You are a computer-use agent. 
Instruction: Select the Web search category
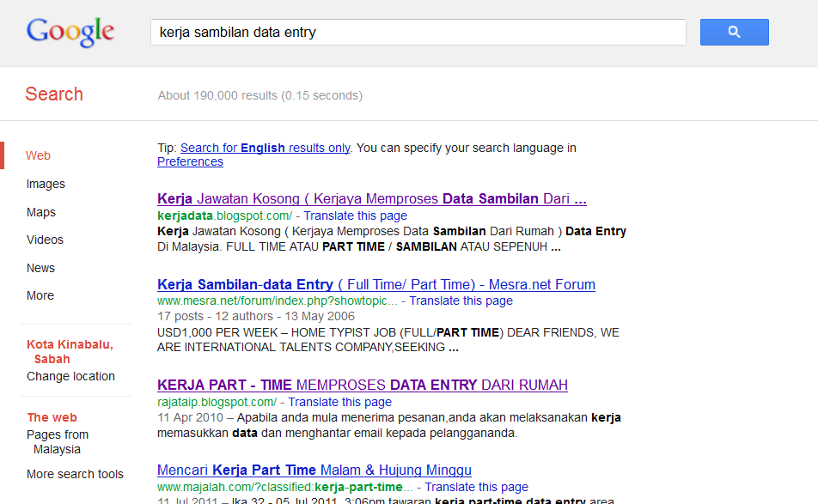38,155
